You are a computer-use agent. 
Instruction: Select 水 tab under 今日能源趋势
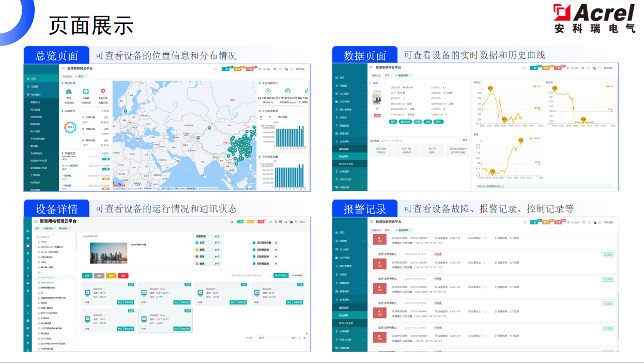tap(270, 117)
